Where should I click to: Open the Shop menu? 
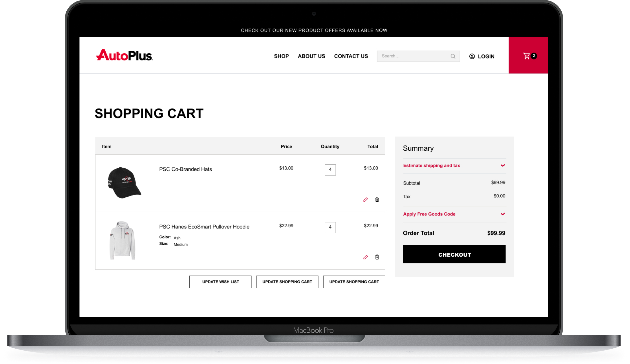pyautogui.click(x=281, y=56)
